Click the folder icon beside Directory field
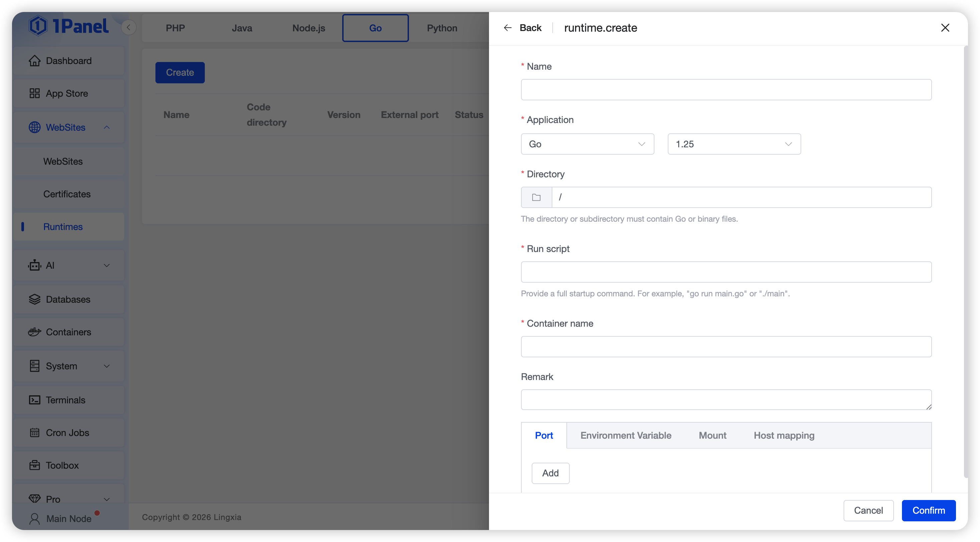Screen dimensions: 980x542 click(x=536, y=197)
